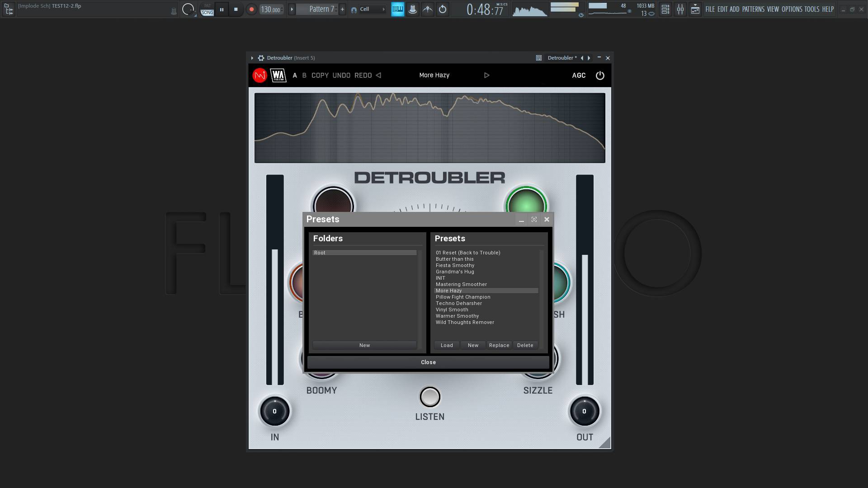Image resolution: width=868 pixels, height=488 pixels.
Task: Click the Replace preset button
Action: pyautogui.click(x=499, y=345)
